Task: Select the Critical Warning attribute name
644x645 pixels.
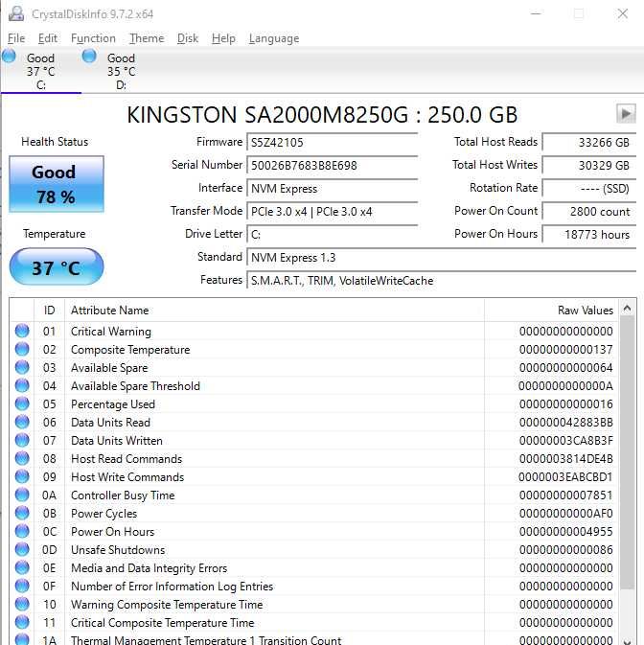Action: click(x=111, y=332)
